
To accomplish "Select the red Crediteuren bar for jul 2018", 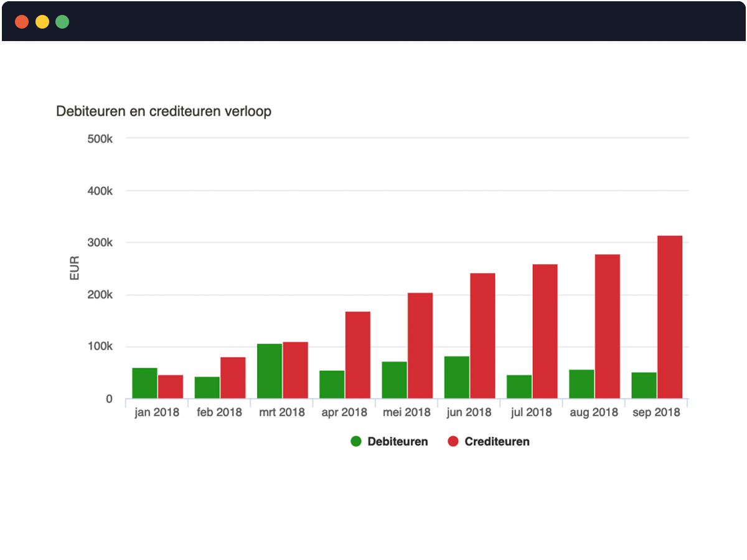I will [545, 332].
